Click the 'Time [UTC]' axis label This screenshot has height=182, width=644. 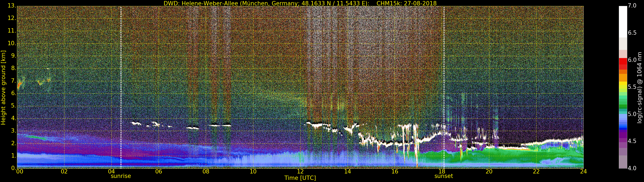click(300, 178)
